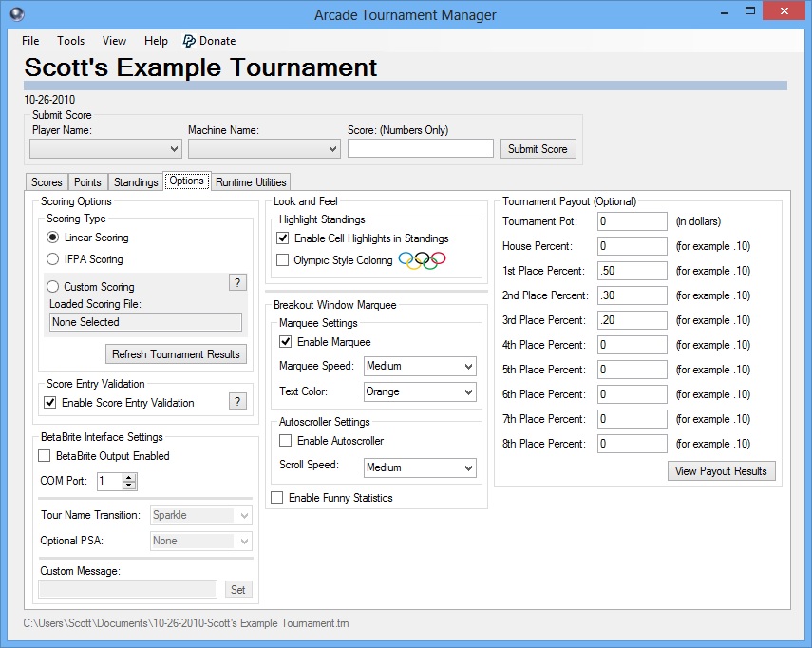
Task: Click the PayPal Donate icon
Action: [x=189, y=41]
